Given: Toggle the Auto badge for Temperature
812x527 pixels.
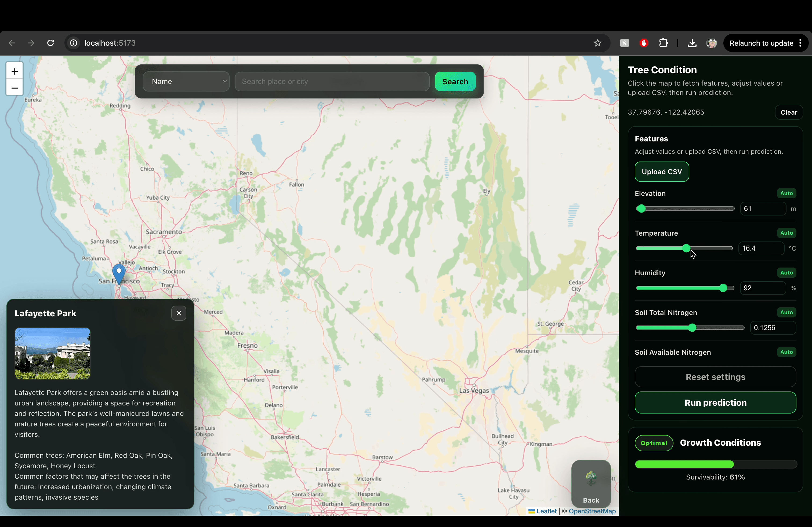Looking at the screenshot, I should (786, 233).
